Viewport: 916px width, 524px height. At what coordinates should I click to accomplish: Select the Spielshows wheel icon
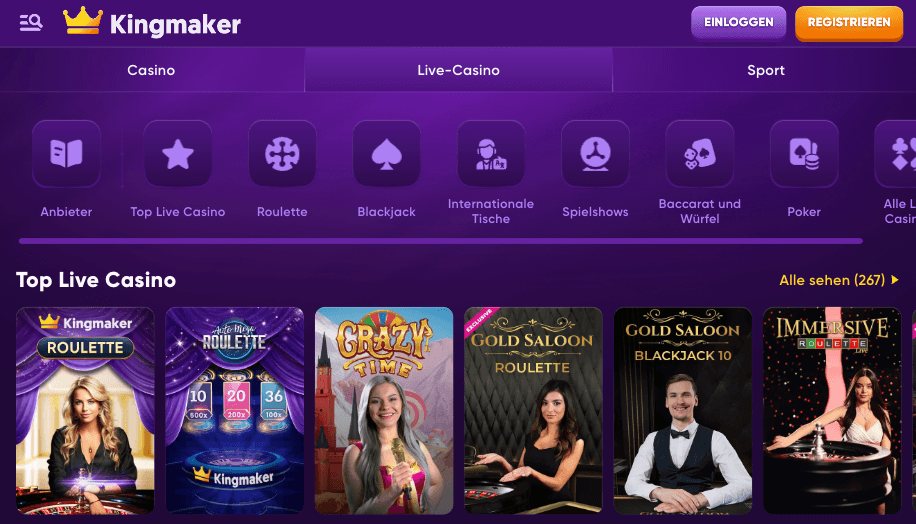595,154
